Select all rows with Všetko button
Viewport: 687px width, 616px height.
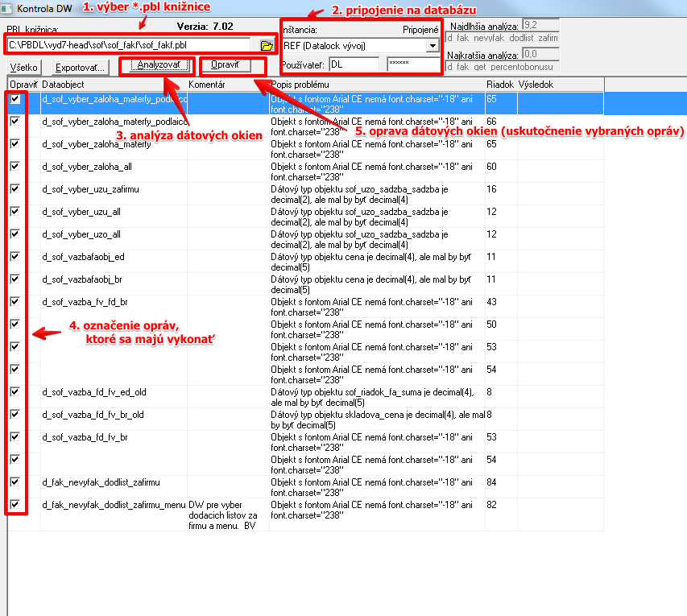tap(24, 68)
